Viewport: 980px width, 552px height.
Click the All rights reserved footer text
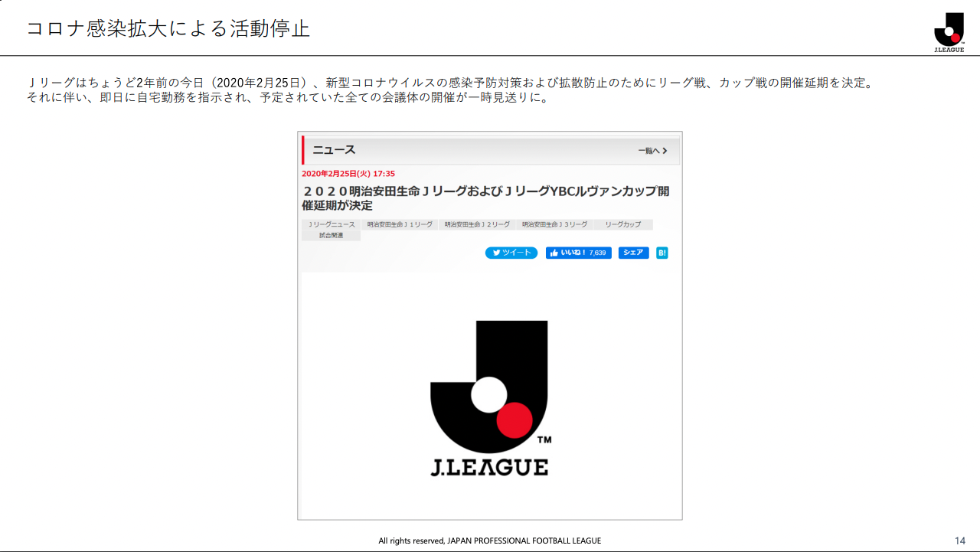[490, 541]
